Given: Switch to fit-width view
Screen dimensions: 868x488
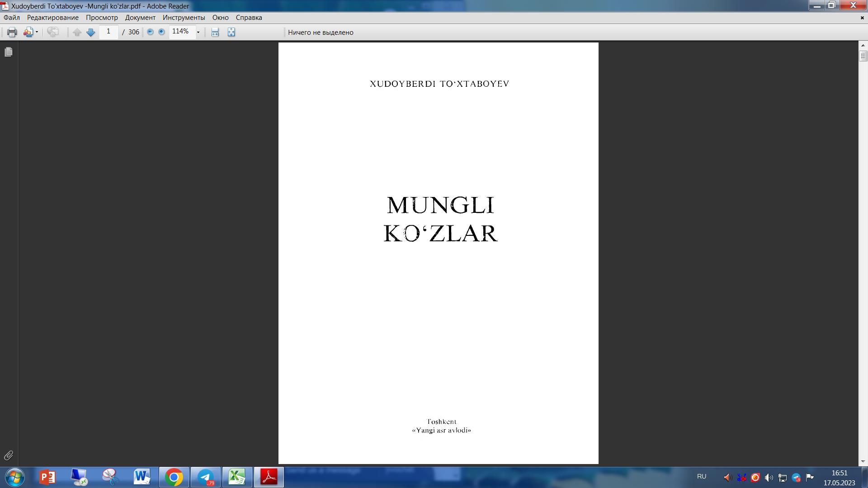Looking at the screenshot, I should pos(214,32).
